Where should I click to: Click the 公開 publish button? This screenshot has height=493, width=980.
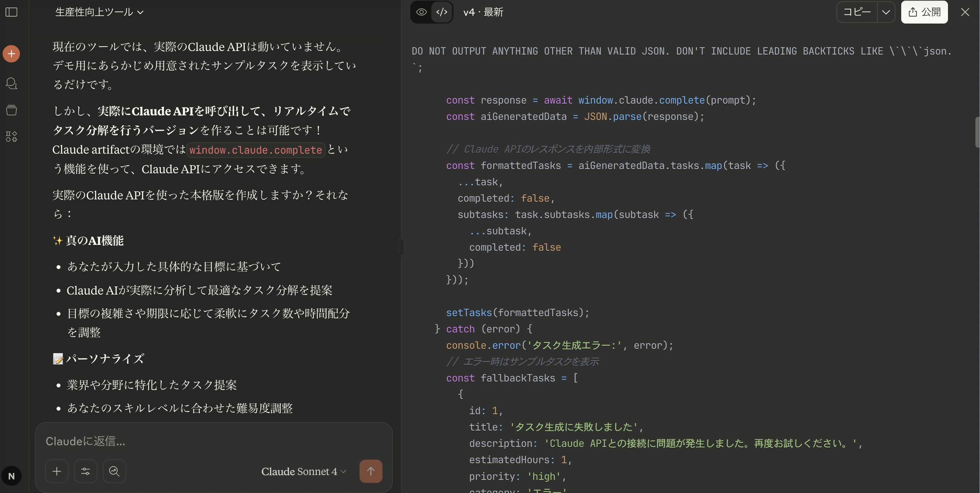click(924, 12)
